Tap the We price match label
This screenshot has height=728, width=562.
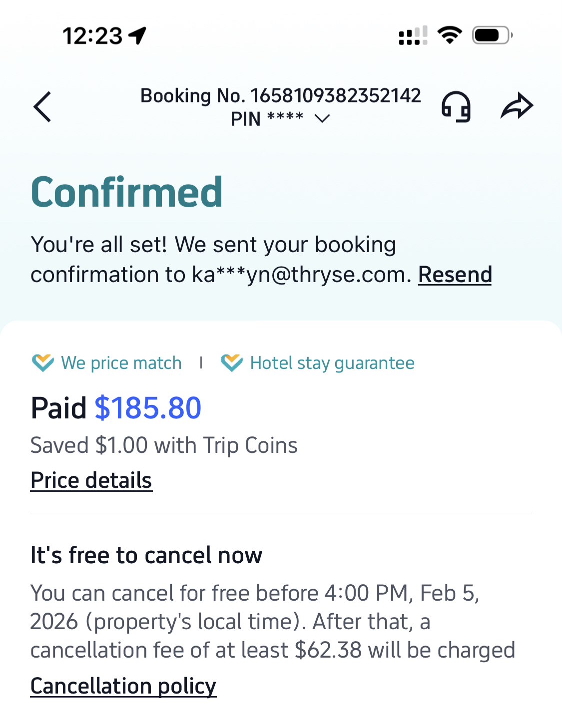(x=121, y=363)
